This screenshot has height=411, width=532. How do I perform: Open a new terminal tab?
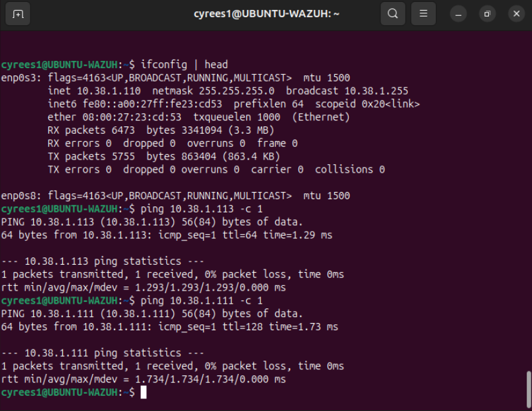[x=19, y=13]
